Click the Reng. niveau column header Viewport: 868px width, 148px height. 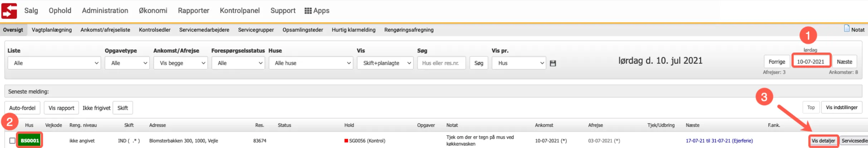coord(83,125)
